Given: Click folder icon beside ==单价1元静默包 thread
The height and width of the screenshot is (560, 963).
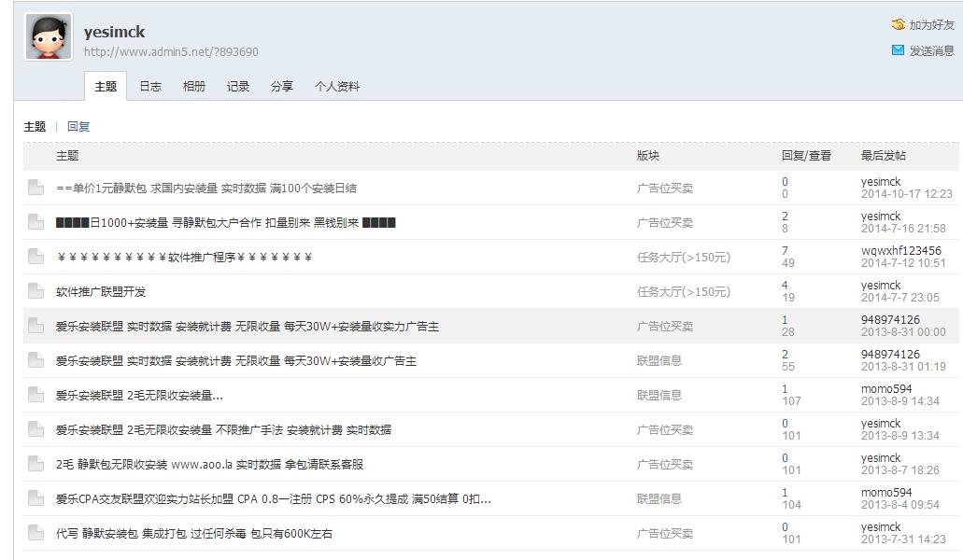Looking at the screenshot, I should [x=35, y=188].
